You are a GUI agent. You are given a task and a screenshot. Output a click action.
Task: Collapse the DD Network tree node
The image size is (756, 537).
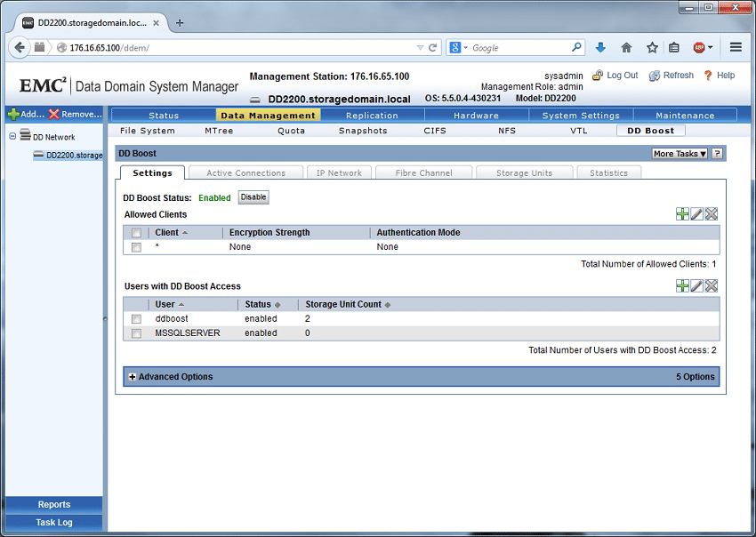[x=12, y=136]
